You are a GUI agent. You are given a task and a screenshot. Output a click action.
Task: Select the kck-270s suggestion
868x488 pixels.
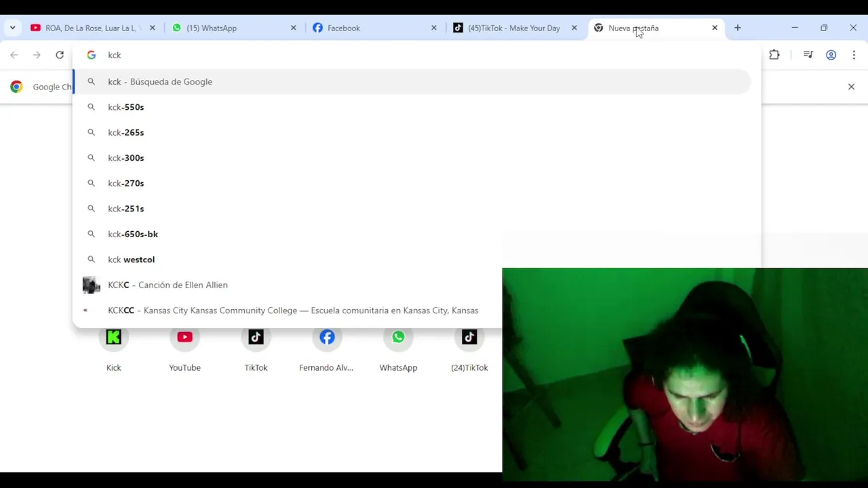pos(412,183)
